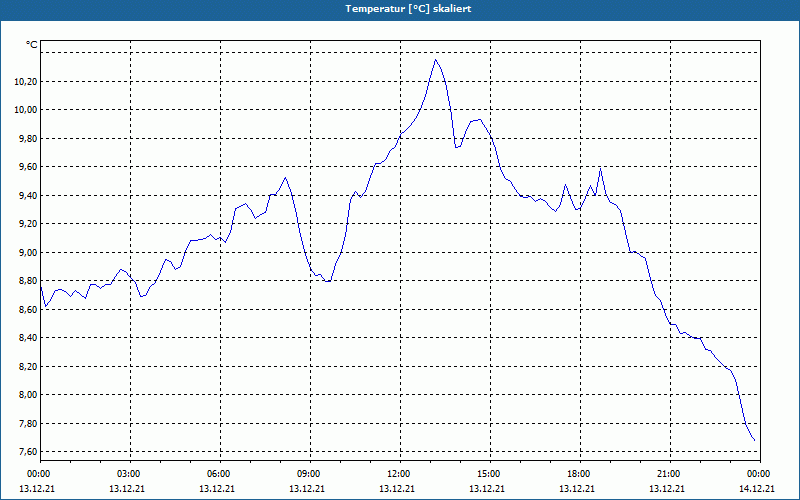Screen dimensions: 800x500
Task: Click the 03:00 time label
Action: coord(130,474)
